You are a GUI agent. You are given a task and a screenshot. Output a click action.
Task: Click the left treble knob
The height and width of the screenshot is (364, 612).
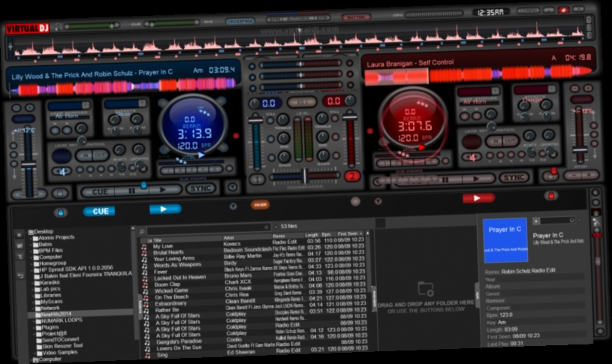tap(282, 120)
